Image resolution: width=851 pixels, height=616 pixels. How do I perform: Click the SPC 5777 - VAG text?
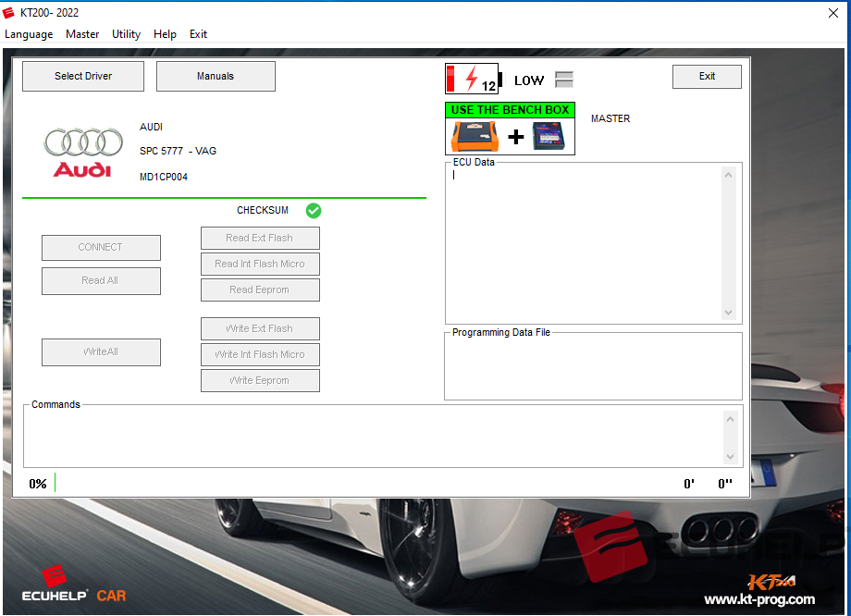point(178,151)
